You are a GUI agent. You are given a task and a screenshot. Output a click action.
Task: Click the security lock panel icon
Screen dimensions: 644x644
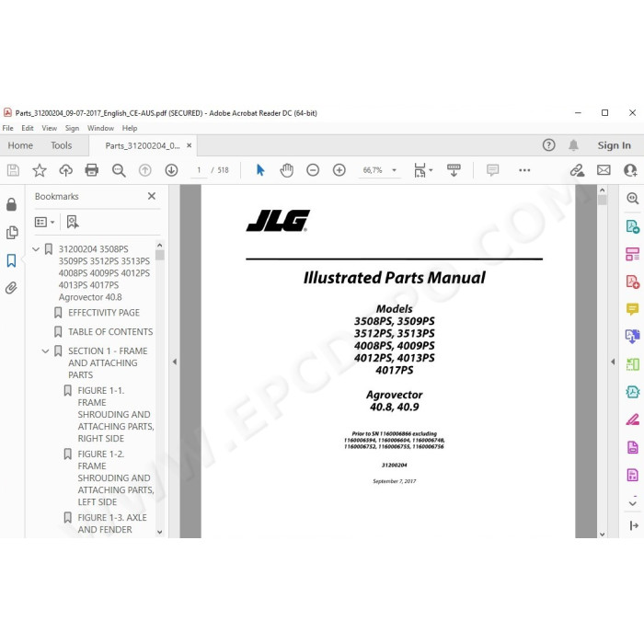coord(11,204)
